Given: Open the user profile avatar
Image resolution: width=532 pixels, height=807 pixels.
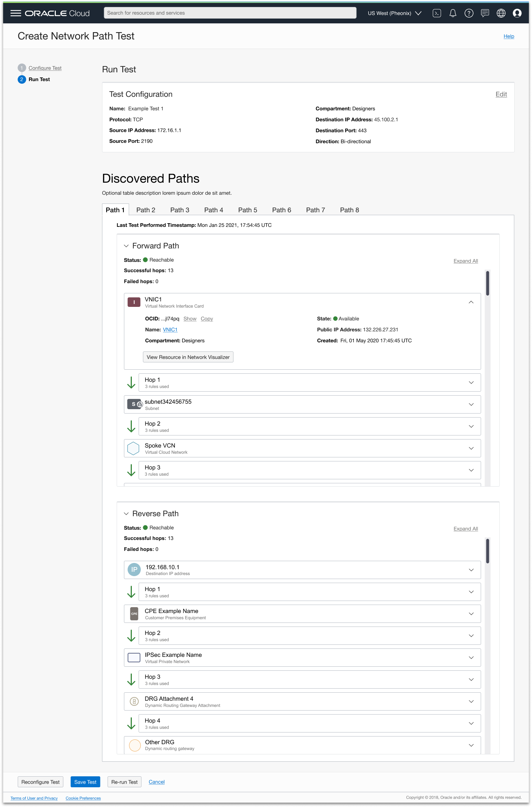Looking at the screenshot, I should (517, 13).
